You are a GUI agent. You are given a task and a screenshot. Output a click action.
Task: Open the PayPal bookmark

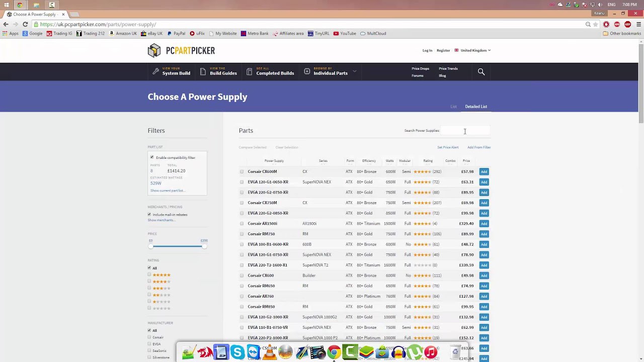click(x=176, y=34)
